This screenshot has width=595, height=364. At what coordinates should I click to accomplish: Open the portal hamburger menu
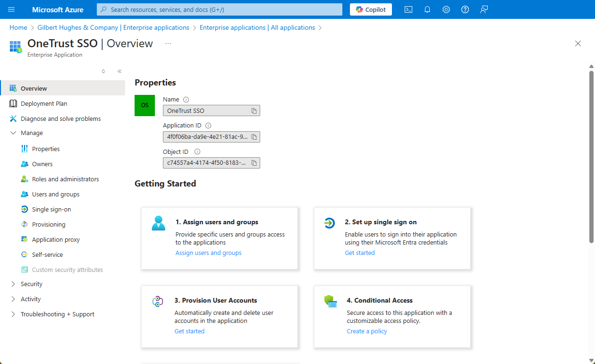tap(12, 9)
